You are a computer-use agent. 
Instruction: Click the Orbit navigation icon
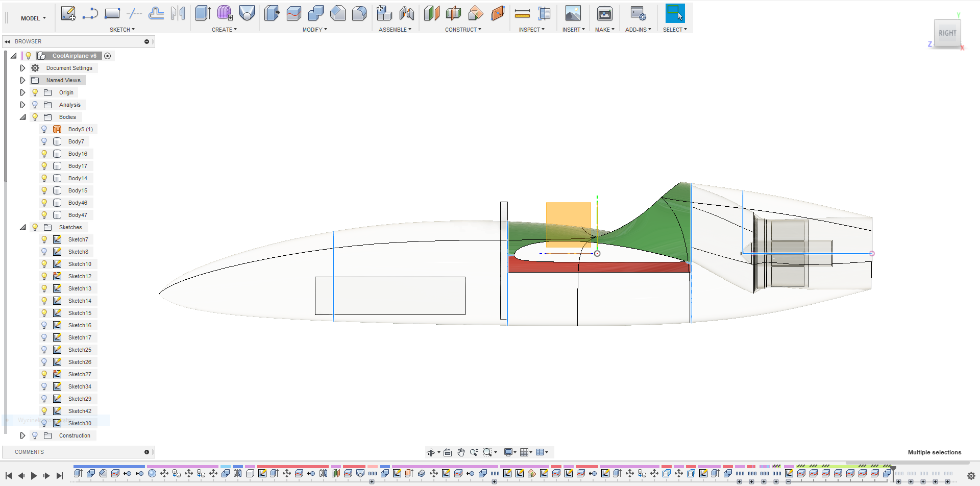coord(431,452)
